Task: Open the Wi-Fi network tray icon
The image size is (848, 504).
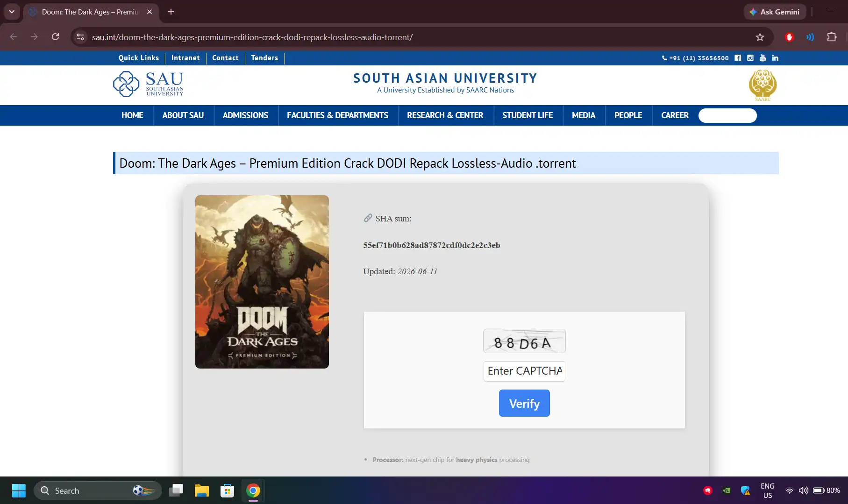Action: [789, 490]
